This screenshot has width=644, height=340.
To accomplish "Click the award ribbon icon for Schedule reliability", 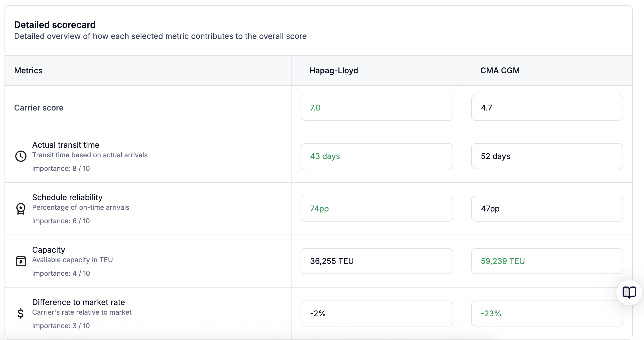I will click(x=21, y=209).
